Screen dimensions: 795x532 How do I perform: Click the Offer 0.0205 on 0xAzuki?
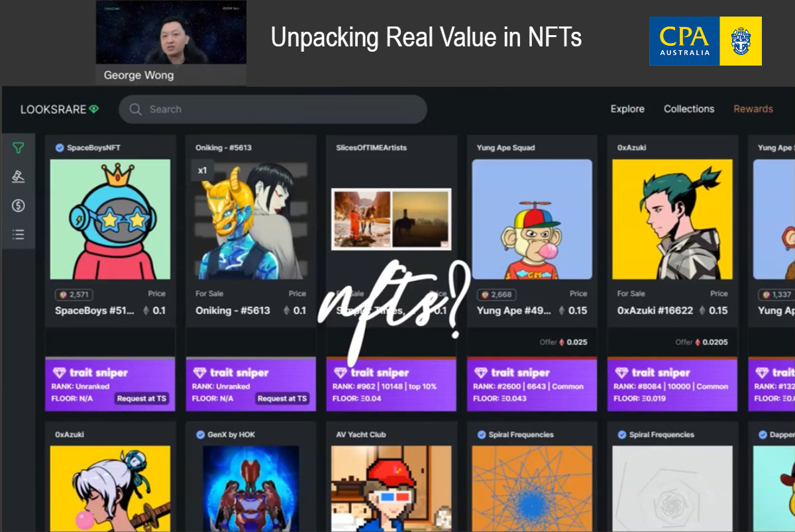[702, 343]
